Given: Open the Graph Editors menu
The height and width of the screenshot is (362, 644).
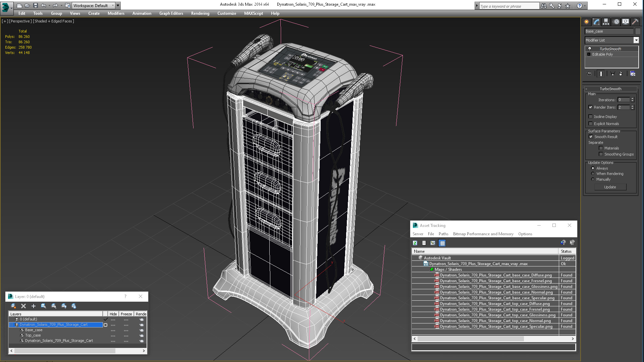Looking at the screenshot, I should (171, 13).
